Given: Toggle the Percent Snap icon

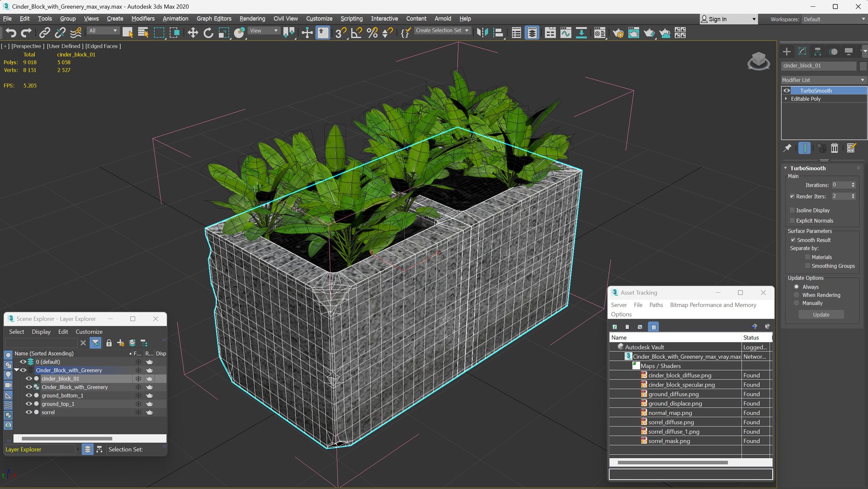Looking at the screenshot, I should point(372,33).
